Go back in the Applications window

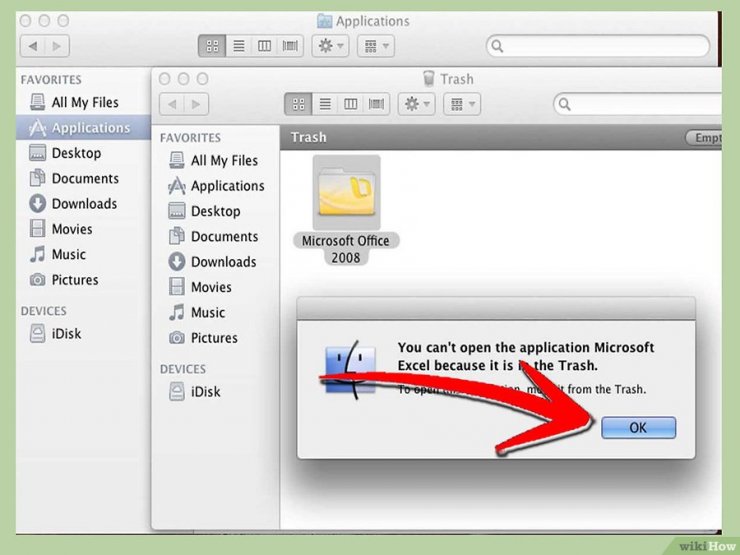click(33, 46)
